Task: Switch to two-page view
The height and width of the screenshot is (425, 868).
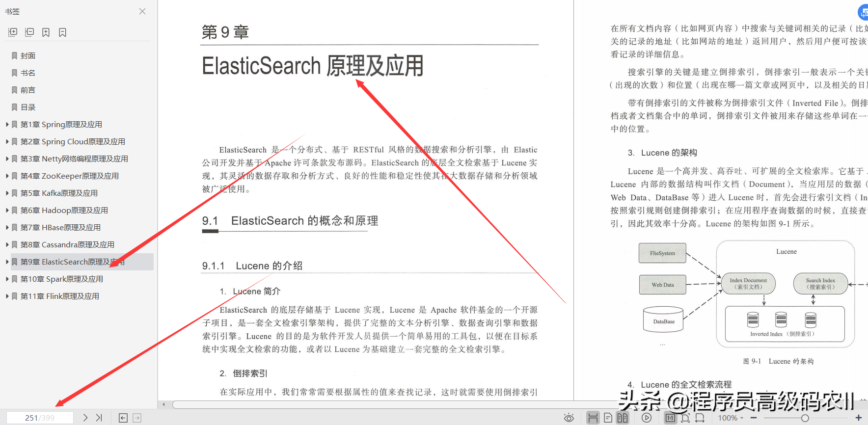Action: pos(623,418)
